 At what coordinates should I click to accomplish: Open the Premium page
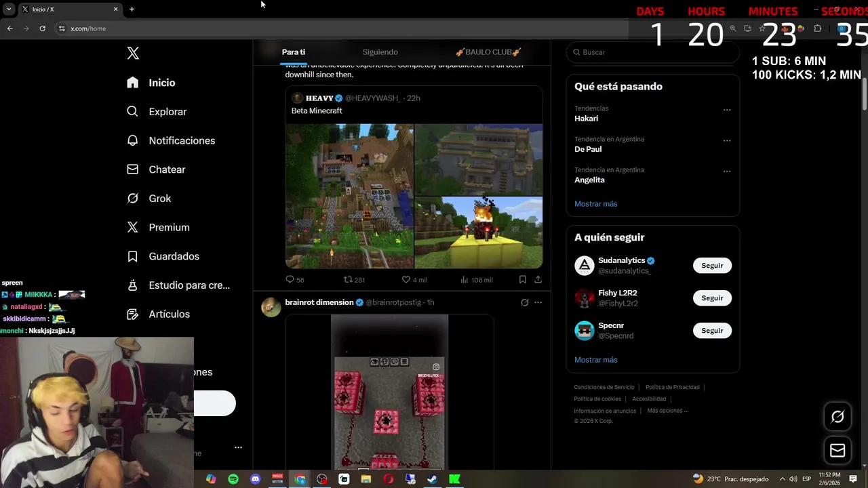(158, 228)
